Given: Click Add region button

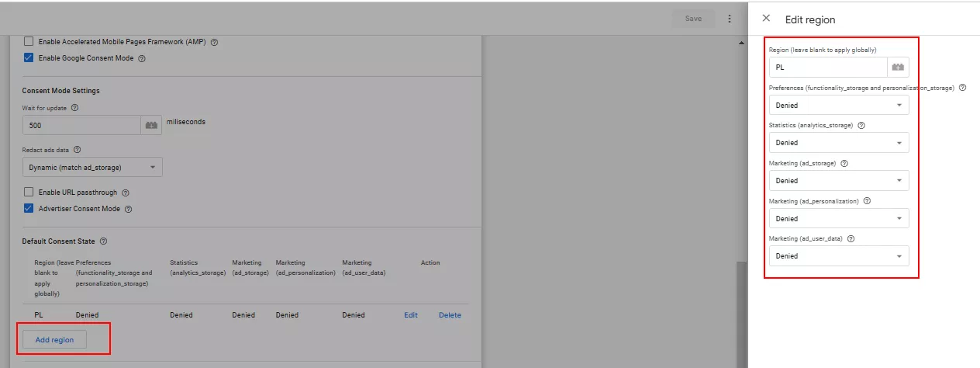Looking at the screenshot, I should (x=54, y=340).
